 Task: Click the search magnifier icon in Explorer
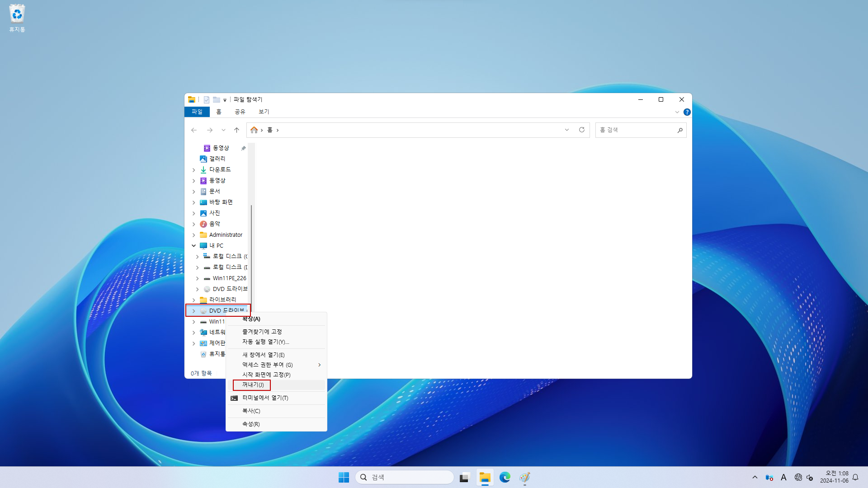(x=679, y=130)
